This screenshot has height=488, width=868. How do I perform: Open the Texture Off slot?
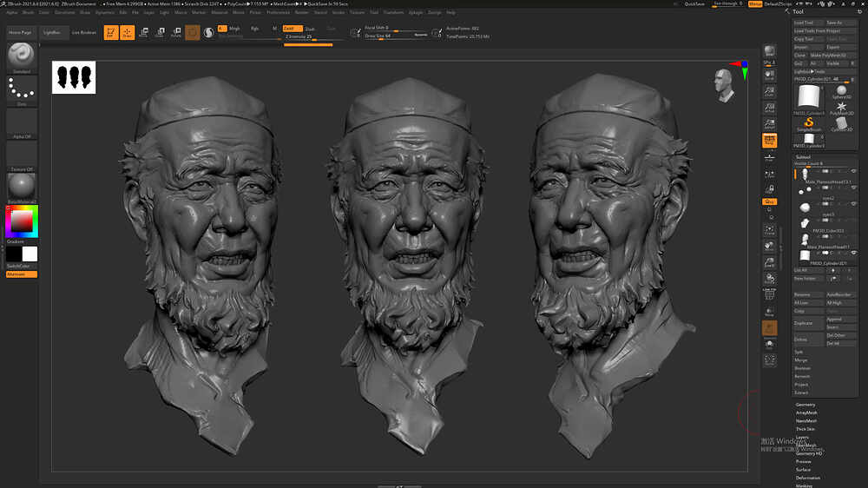22,155
